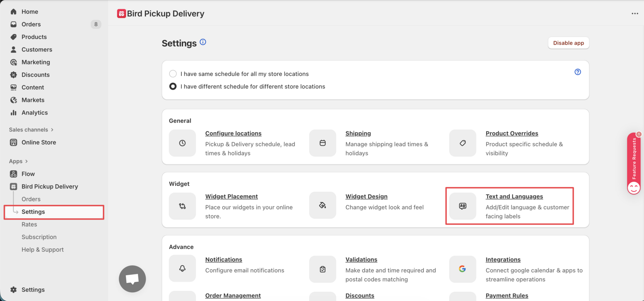The image size is (644, 301).
Task: Open the three-dot more options menu
Action: pos(635,14)
